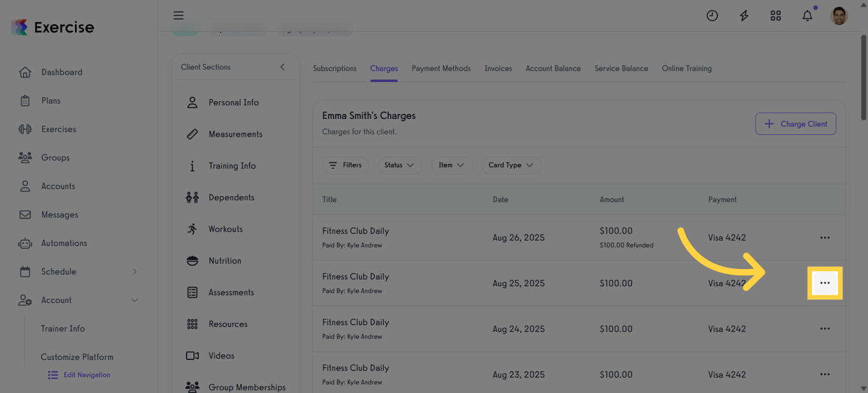This screenshot has height=393, width=868.
Task: Click the clock history icon
Action: click(712, 16)
